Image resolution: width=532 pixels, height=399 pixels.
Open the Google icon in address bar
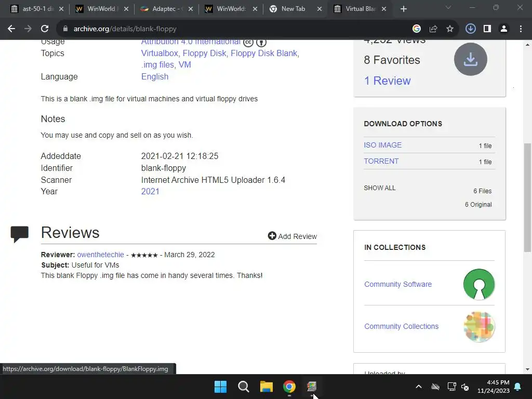click(417, 29)
